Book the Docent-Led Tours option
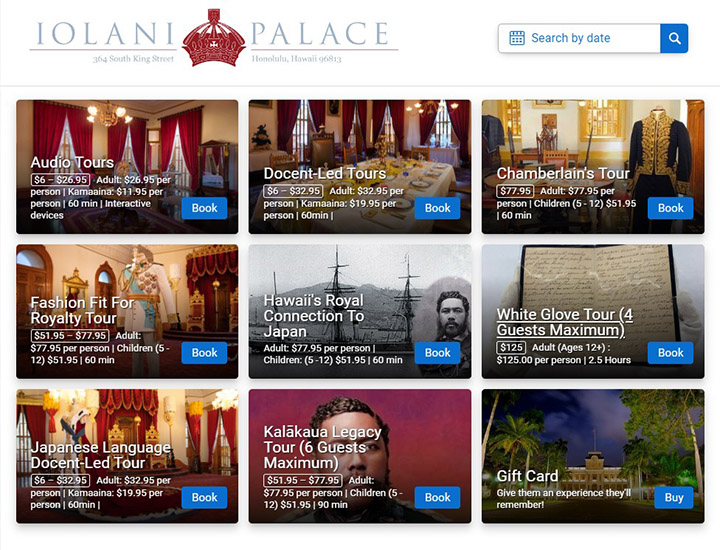720x550 pixels. (437, 208)
